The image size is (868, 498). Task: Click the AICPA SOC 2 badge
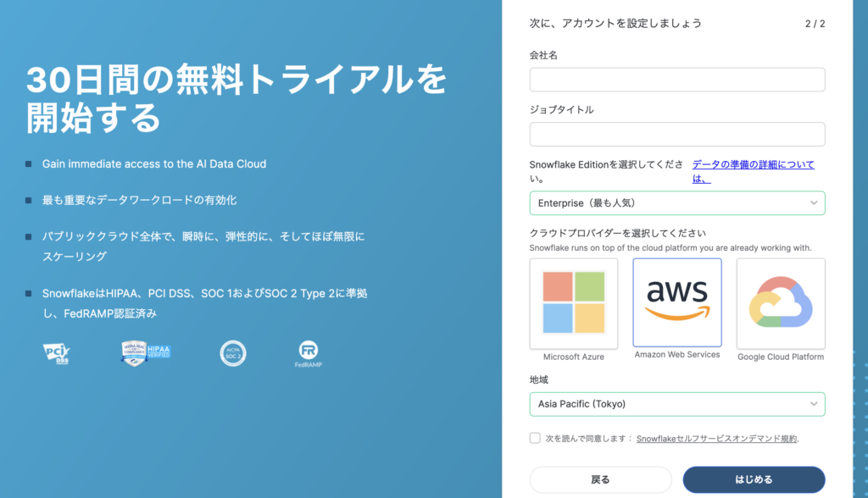coord(232,352)
